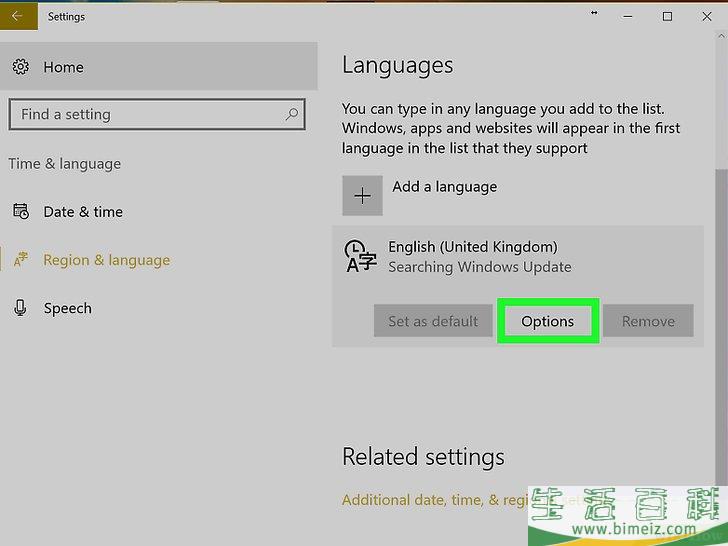Click the Add a language label
The width and height of the screenshot is (728, 546).
pyautogui.click(x=444, y=187)
